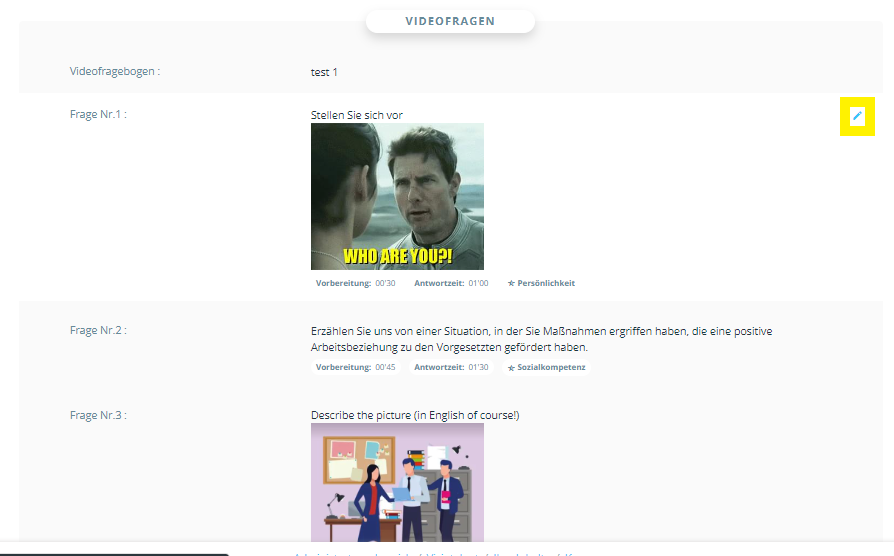Open the office illustration image for question 3
894x556 pixels.
397,483
